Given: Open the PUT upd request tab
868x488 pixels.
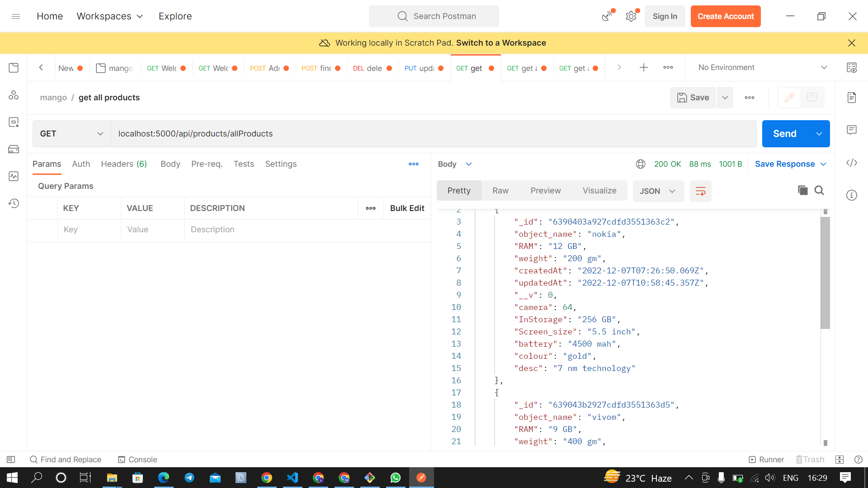Looking at the screenshot, I should tap(424, 68).
